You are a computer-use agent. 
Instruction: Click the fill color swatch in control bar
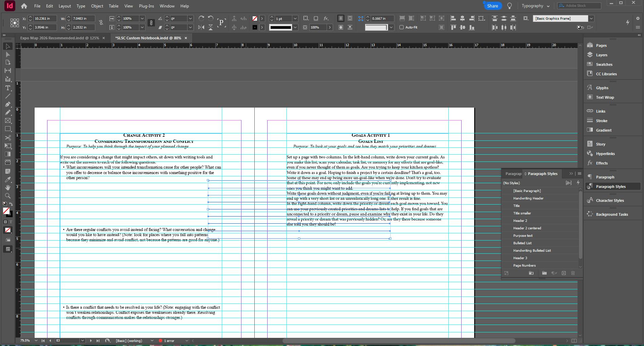coord(255,19)
